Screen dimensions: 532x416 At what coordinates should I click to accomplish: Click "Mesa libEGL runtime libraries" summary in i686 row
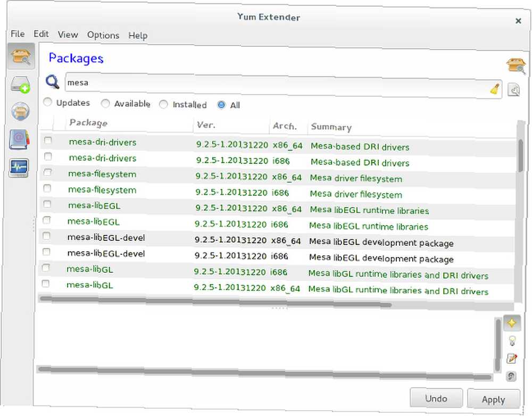point(369,226)
